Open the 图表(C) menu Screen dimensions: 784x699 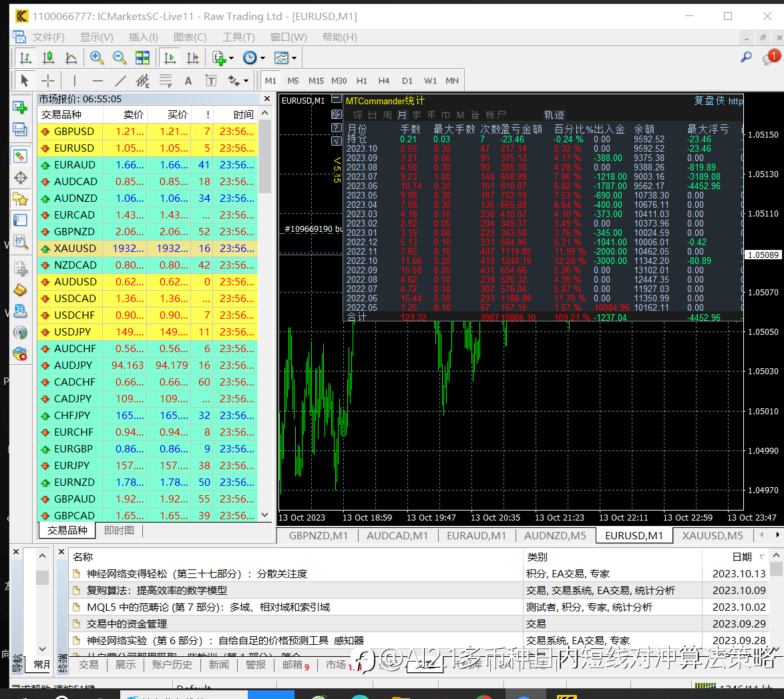[x=190, y=37]
